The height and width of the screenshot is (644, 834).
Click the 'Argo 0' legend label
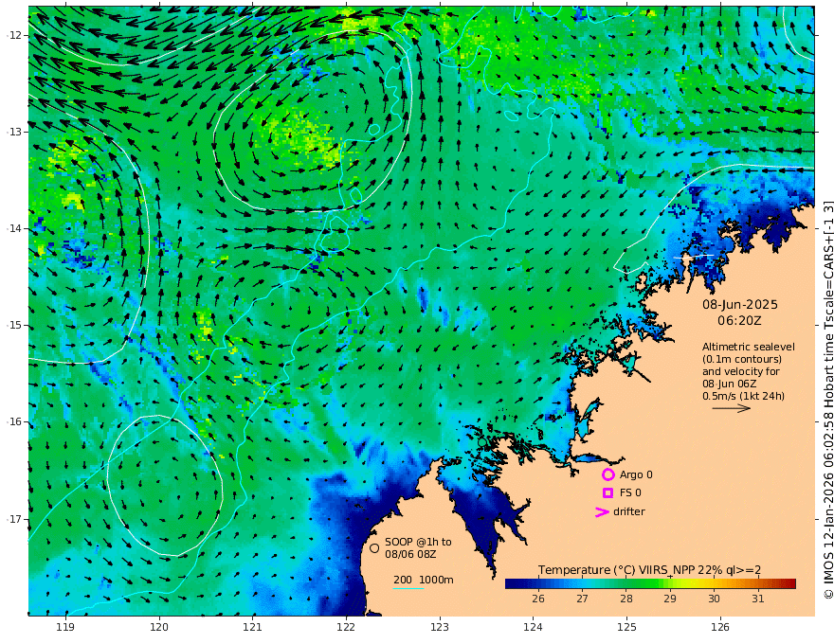636,474
